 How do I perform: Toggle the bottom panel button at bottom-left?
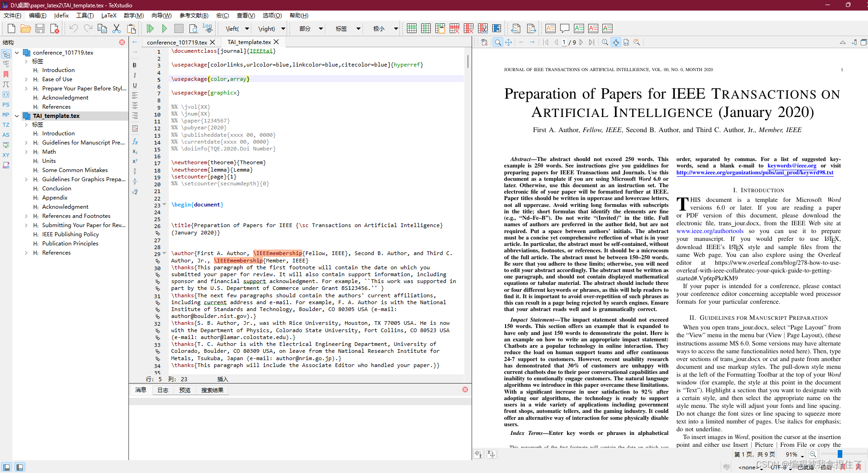tap(19, 467)
